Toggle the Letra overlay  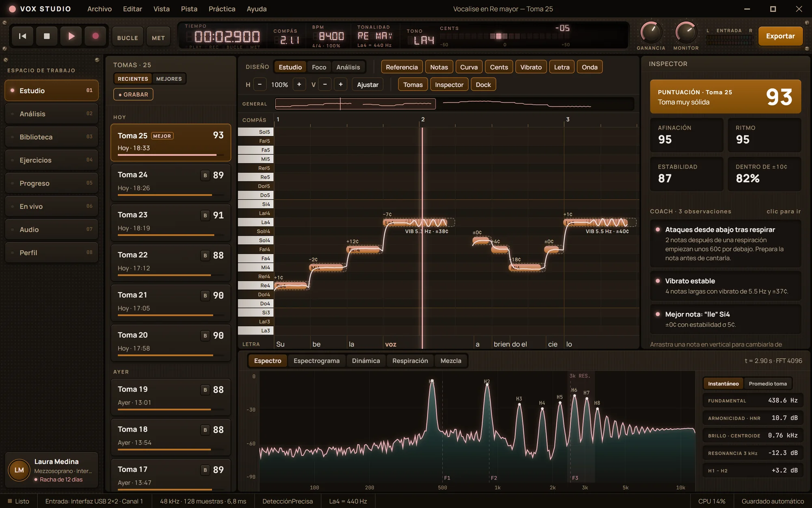(561, 67)
